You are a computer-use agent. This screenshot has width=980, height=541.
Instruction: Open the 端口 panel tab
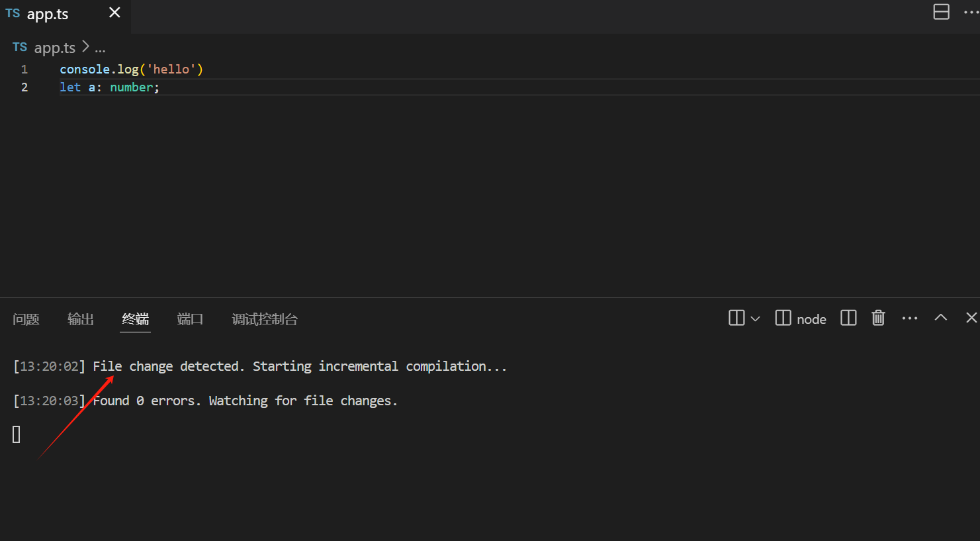[x=190, y=319]
